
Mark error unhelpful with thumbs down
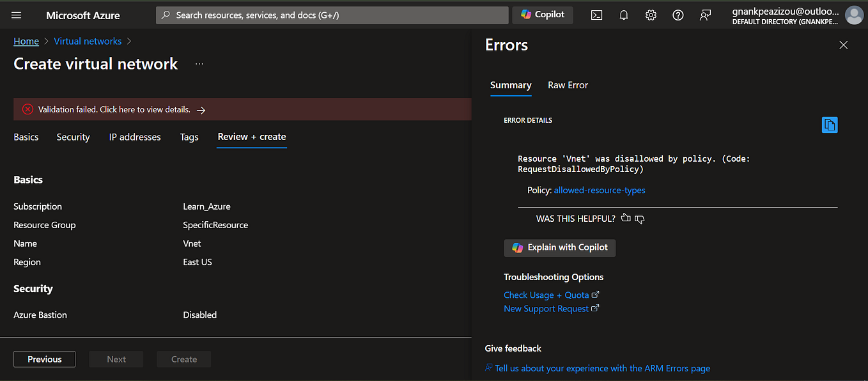click(639, 219)
